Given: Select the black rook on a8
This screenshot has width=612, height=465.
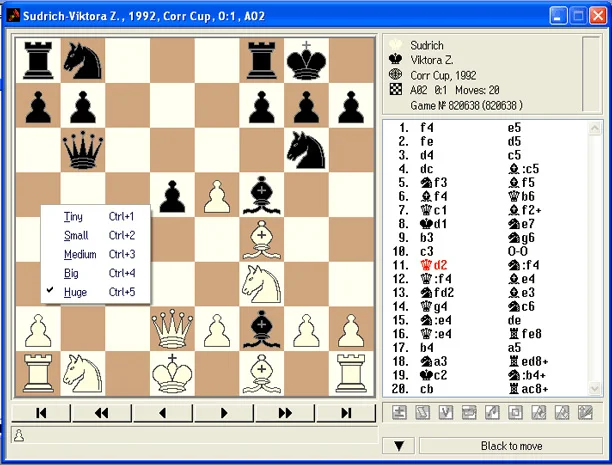Looking at the screenshot, I should [38, 61].
